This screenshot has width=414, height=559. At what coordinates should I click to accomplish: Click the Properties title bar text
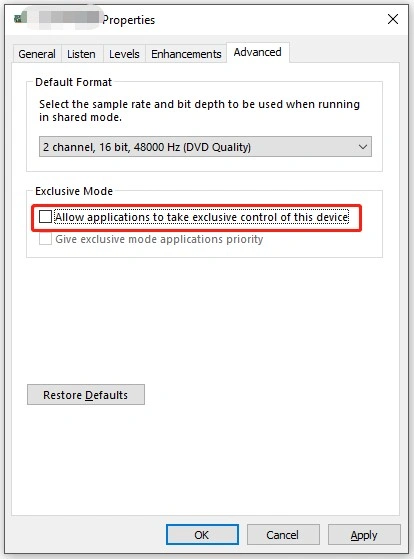(x=129, y=20)
